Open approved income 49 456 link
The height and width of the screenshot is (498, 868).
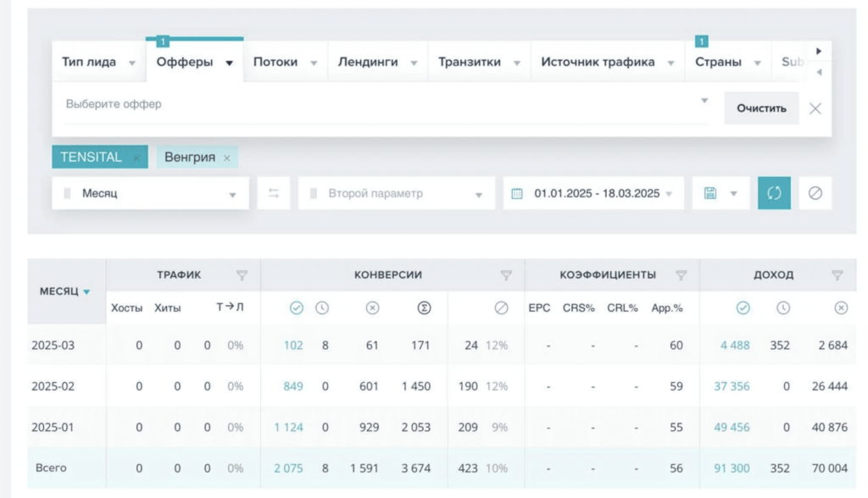pyautogui.click(x=732, y=427)
